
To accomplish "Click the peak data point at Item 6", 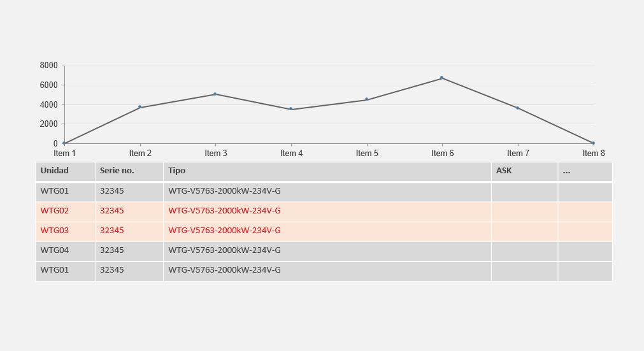I will (x=442, y=78).
